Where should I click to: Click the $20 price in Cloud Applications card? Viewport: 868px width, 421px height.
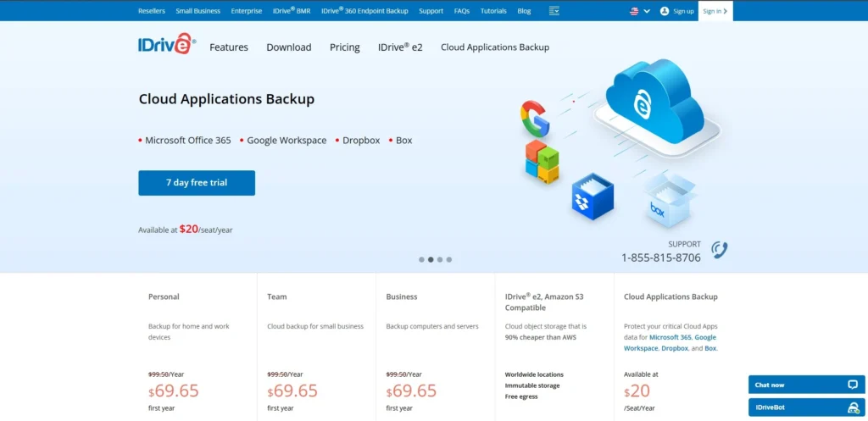(637, 391)
